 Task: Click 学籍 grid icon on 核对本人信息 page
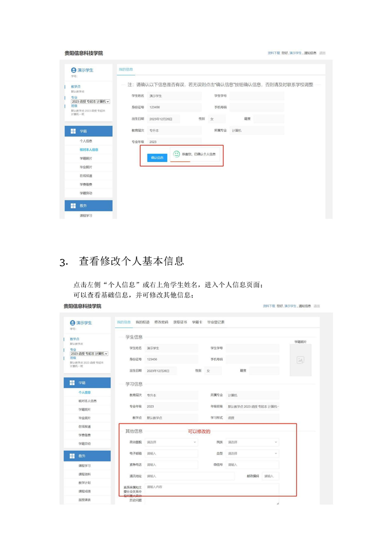point(73,131)
